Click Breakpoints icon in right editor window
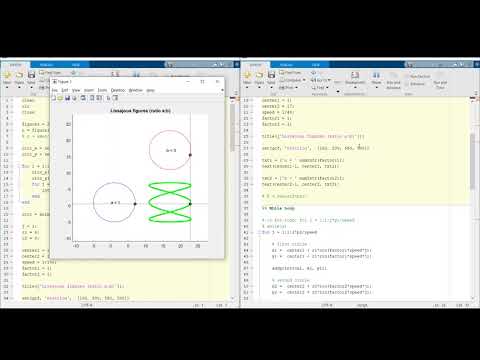The height and width of the screenshot is (360, 480). click(x=355, y=75)
